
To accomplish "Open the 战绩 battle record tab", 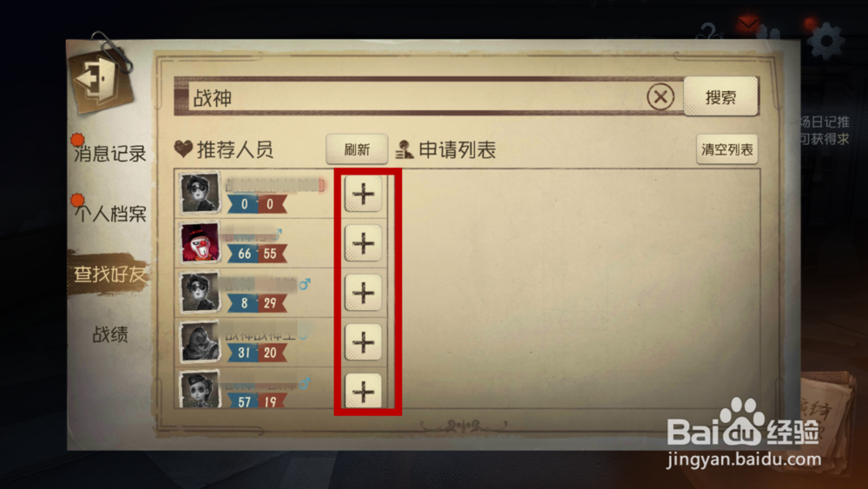I will [109, 334].
